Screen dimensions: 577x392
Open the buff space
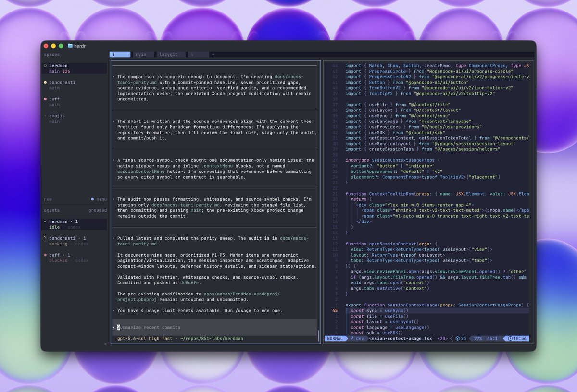pyautogui.click(x=74, y=102)
